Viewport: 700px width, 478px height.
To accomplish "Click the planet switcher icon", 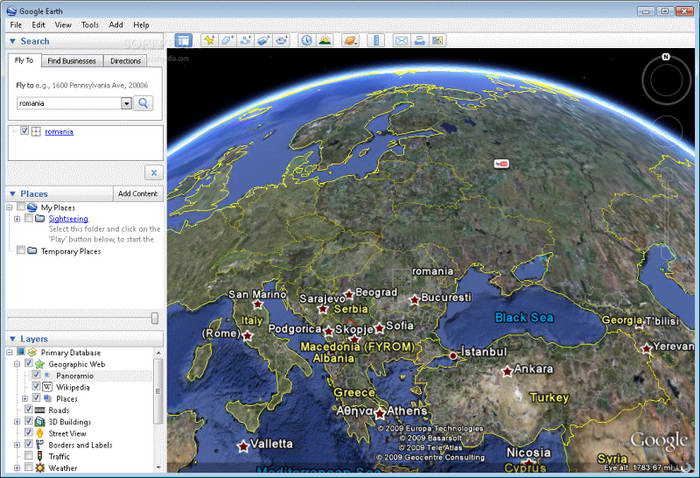I will pos(350,41).
